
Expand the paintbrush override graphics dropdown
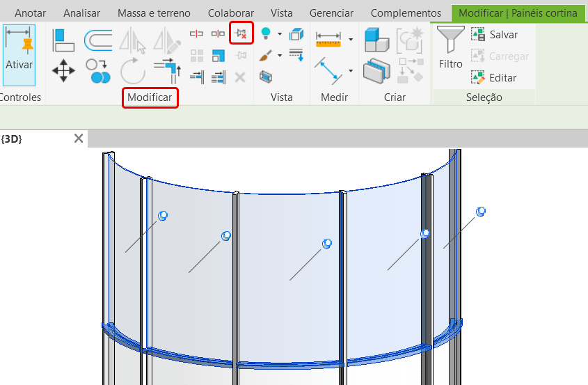click(280, 55)
